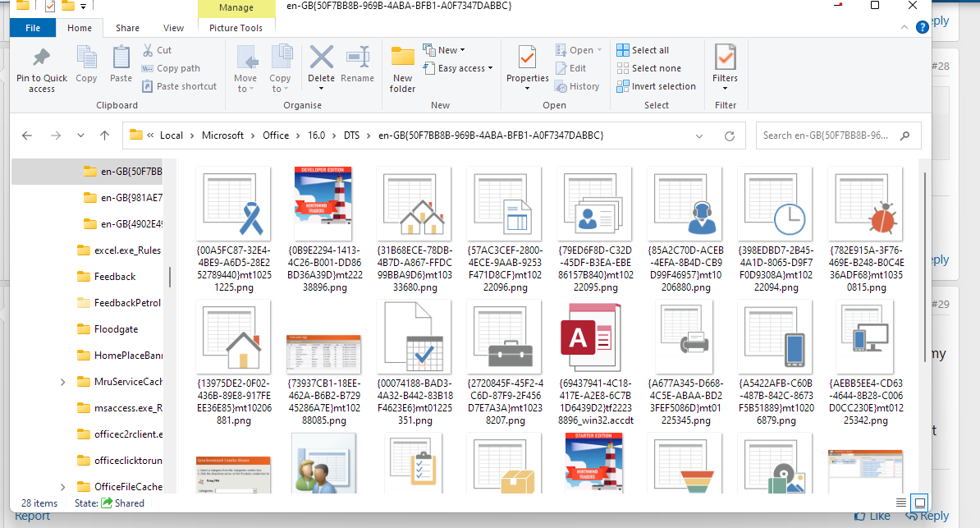Image resolution: width=980 pixels, height=528 pixels.
Task: Select the Starter Edition lighthouse thumbnail
Action: click(593, 463)
